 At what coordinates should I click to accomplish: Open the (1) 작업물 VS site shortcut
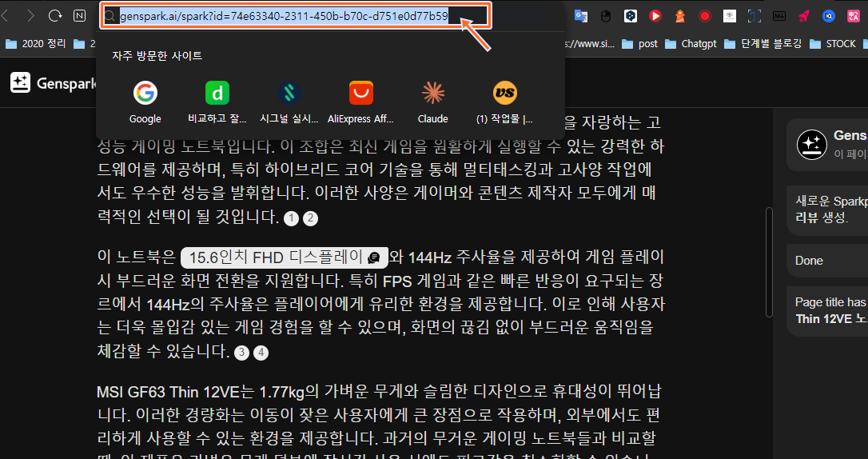[x=504, y=102]
